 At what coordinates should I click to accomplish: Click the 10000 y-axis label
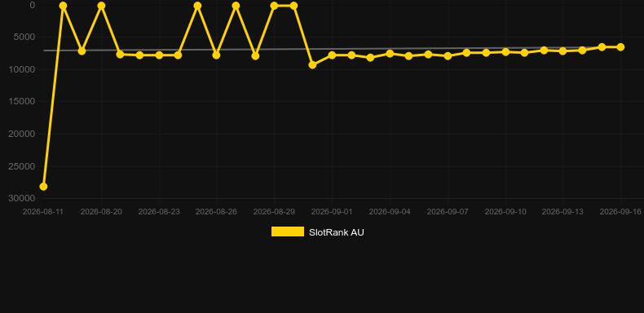[x=22, y=69]
